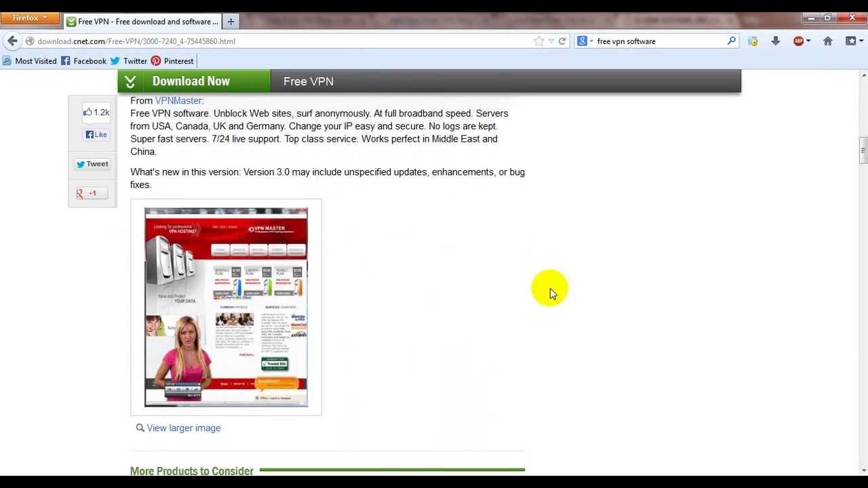Open the Pinterest bookmark
Screen dimensions: 868x488
(x=172, y=61)
